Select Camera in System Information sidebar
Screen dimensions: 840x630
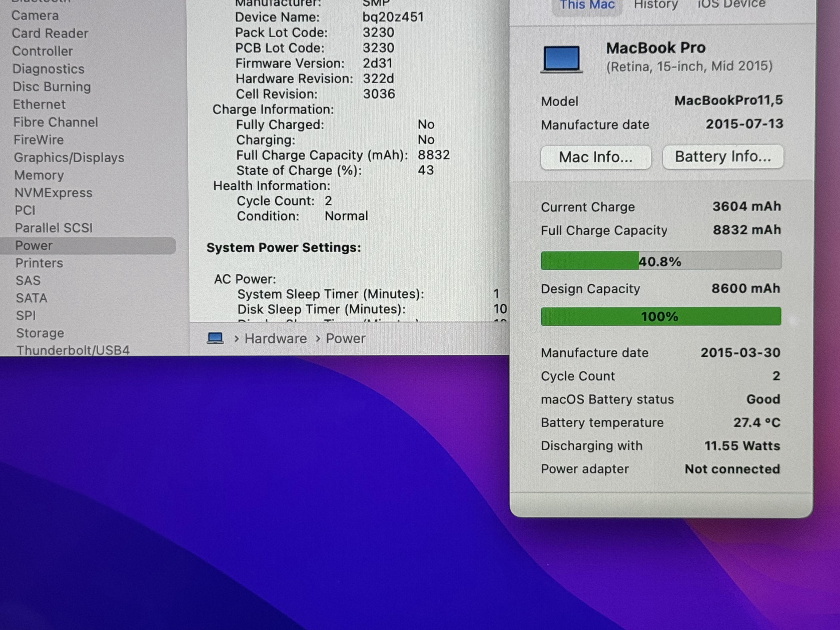pyautogui.click(x=35, y=16)
